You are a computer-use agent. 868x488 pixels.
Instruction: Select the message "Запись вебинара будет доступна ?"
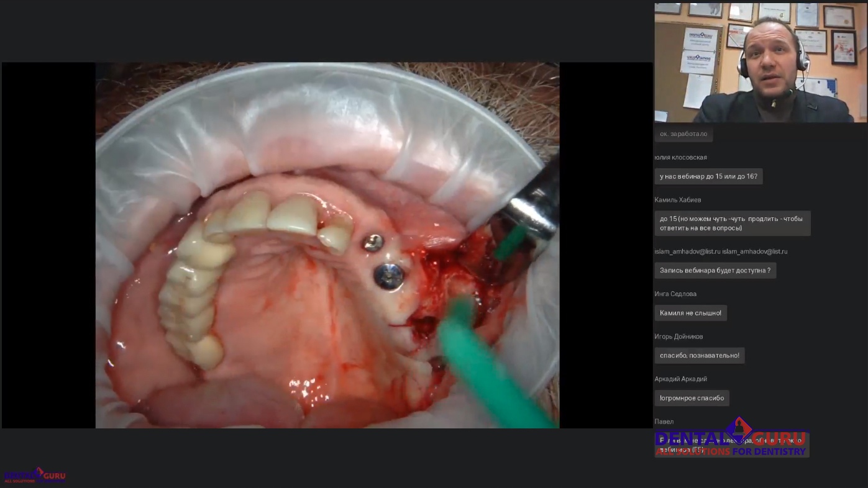click(x=715, y=271)
